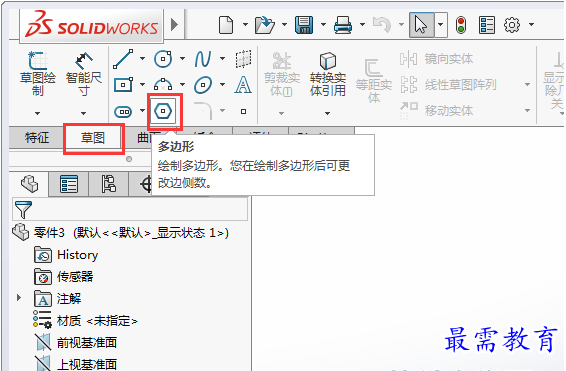The width and height of the screenshot is (566, 371).
Task: Select the 传感器 sensors folder
Action: point(64,277)
